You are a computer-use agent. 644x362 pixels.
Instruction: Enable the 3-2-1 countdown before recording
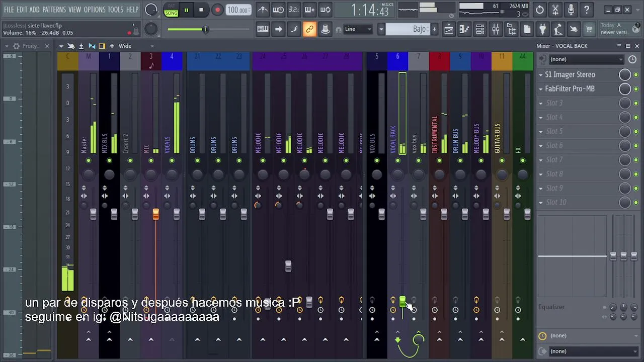294,10
